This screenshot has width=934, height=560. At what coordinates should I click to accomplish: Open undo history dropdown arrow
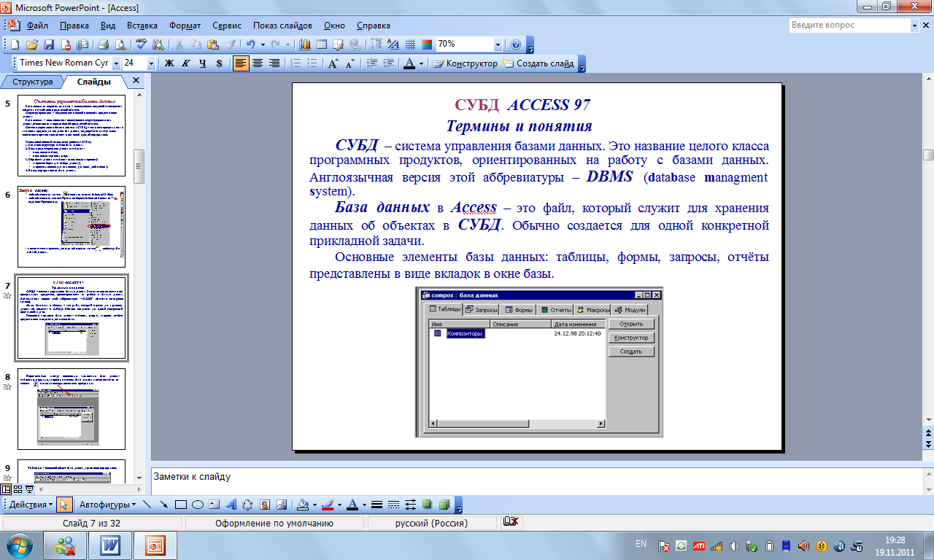coord(263,44)
